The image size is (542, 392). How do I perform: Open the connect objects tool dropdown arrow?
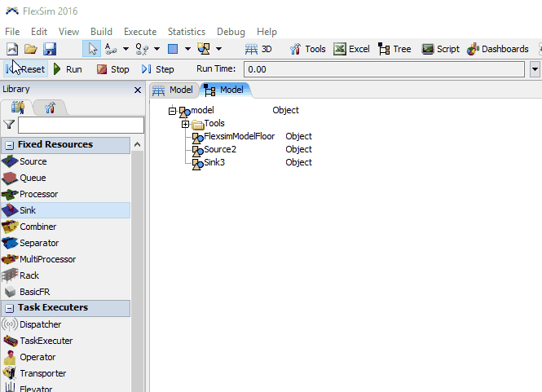click(x=126, y=49)
